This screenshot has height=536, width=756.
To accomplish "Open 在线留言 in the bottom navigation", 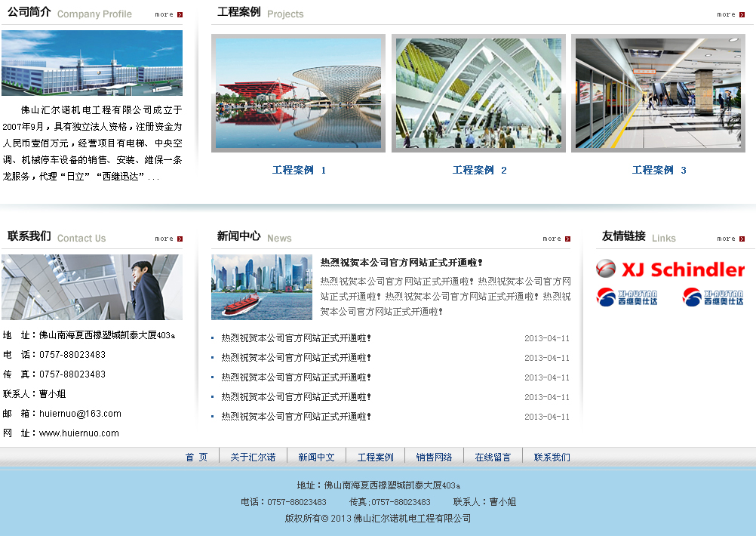I will click(493, 457).
